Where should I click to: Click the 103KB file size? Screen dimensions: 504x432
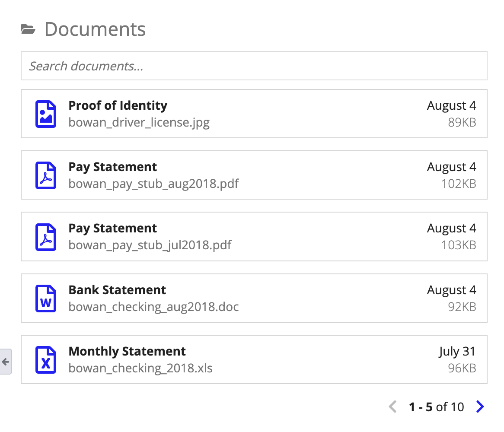tap(459, 245)
